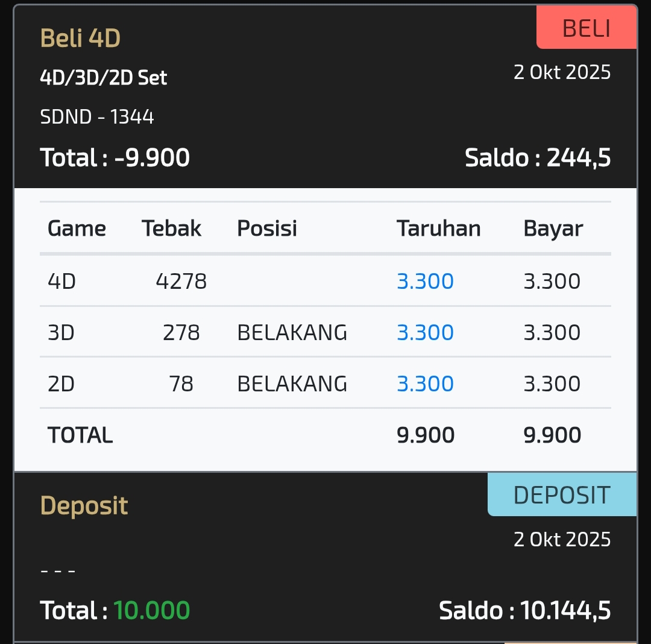The width and height of the screenshot is (651, 644).
Task: Select the Bayar column header
Action: click(553, 229)
